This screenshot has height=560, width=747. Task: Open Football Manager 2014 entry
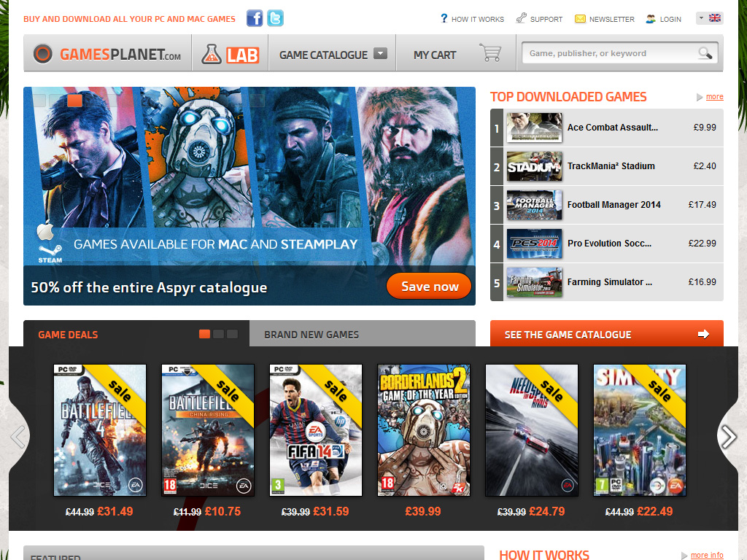point(607,205)
